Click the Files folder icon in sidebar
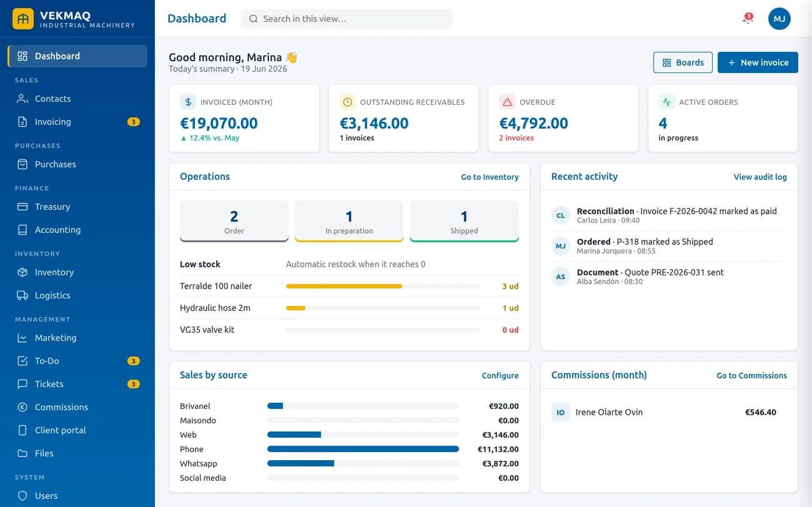 tap(22, 453)
